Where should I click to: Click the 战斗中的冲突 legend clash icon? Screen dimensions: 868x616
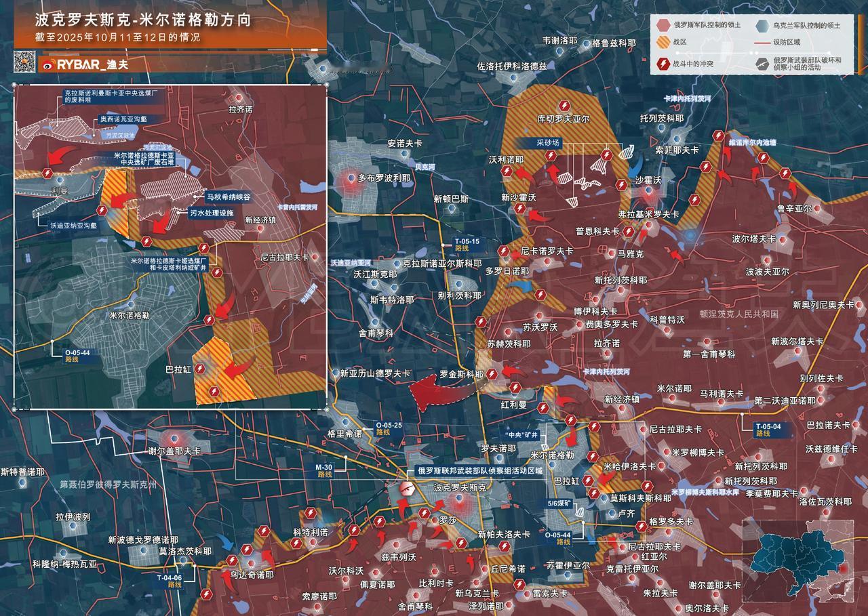pyautogui.click(x=663, y=64)
